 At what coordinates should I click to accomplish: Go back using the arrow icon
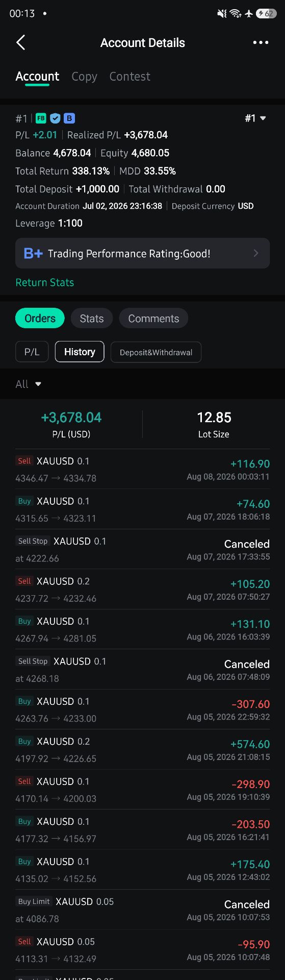point(21,42)
